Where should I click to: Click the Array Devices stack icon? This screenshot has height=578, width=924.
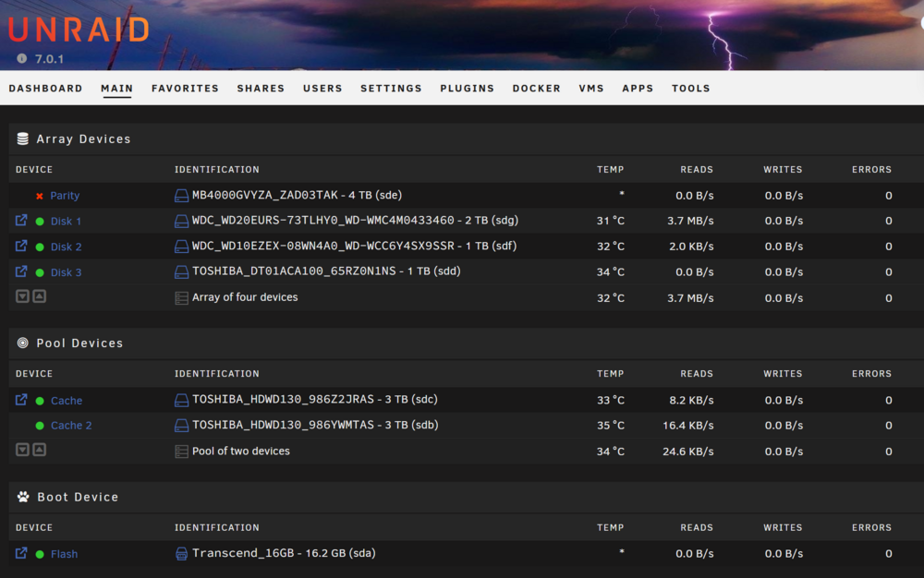tap(22, 138)
